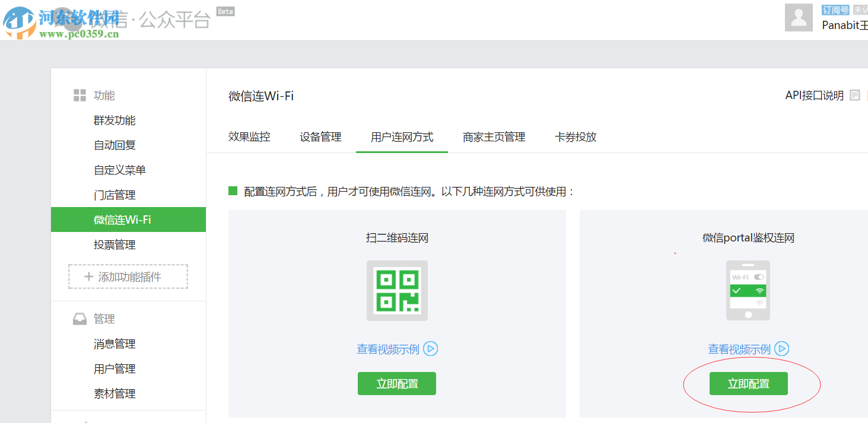Click the profile avatar image top right
Viewport: 868px width, 423px height.
[x=799, y=17]
